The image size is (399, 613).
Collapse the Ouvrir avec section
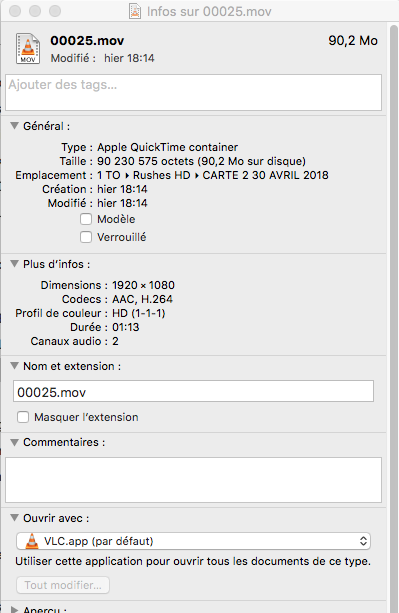tap(14, 518)
